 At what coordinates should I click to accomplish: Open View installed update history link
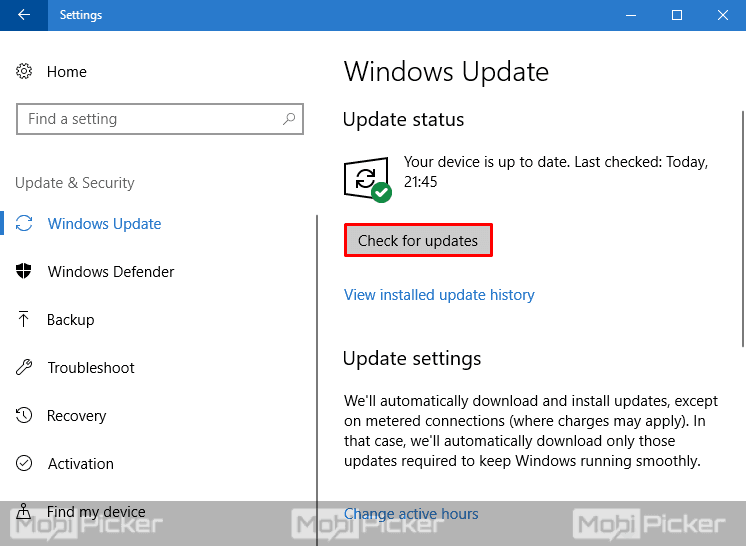[x=439, y=295]
